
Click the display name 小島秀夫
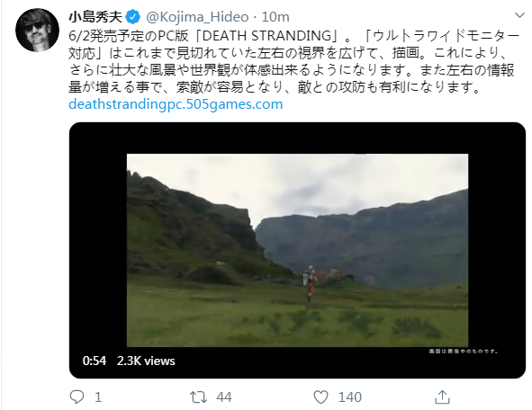(95, 16)
